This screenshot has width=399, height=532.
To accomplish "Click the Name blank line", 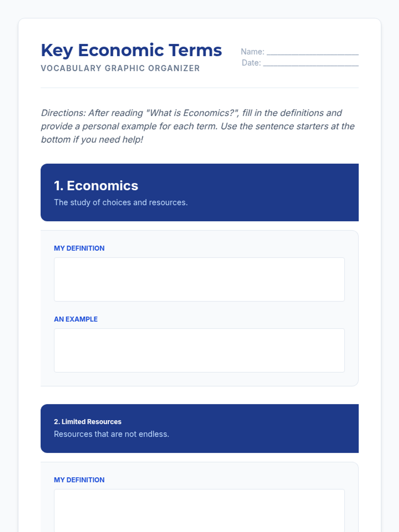I will [313, 52].
